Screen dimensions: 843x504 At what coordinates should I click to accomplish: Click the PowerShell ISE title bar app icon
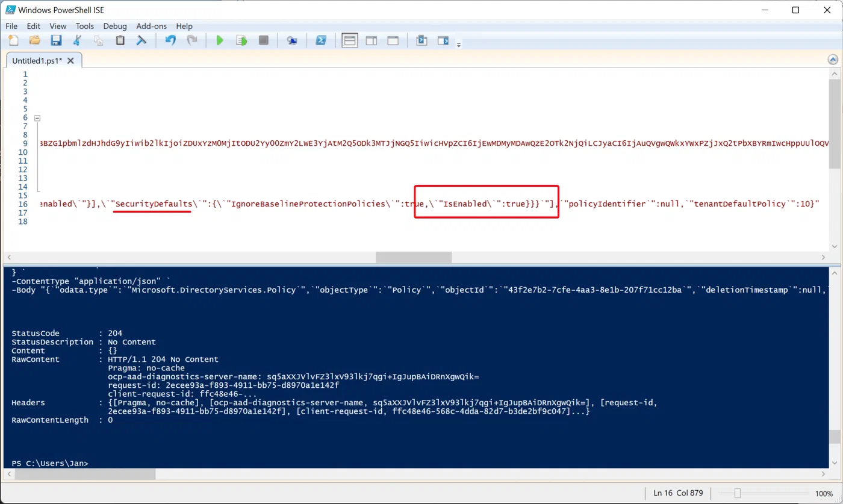pos(11,10)
